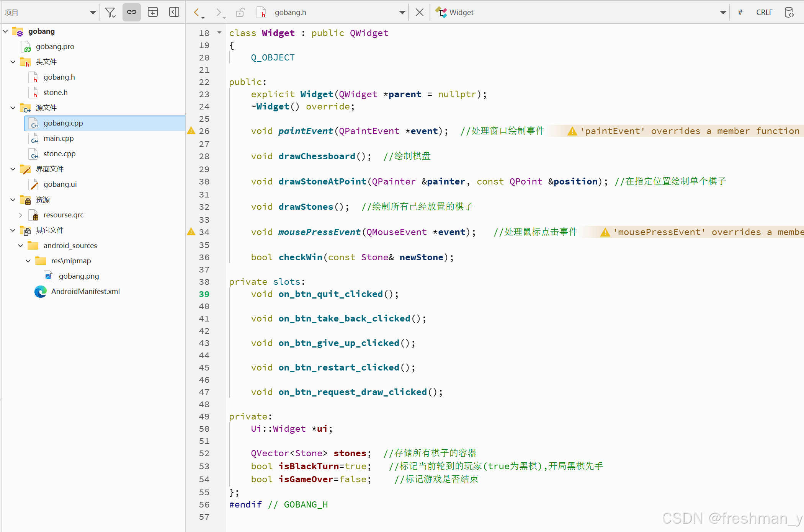Viewport: 804px width, 532px height.
Task: Click the file encoding settings icon
Action: click(789, 13)
